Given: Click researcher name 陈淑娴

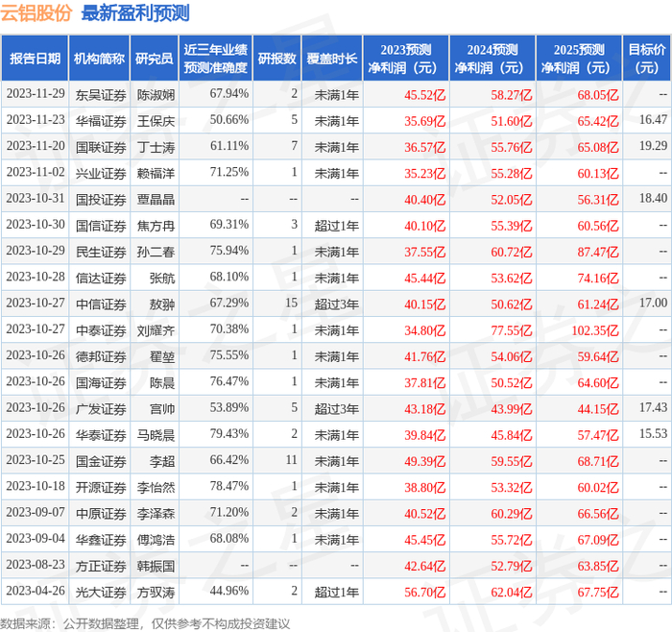Looking at the screenshot, I should (156, 95).
